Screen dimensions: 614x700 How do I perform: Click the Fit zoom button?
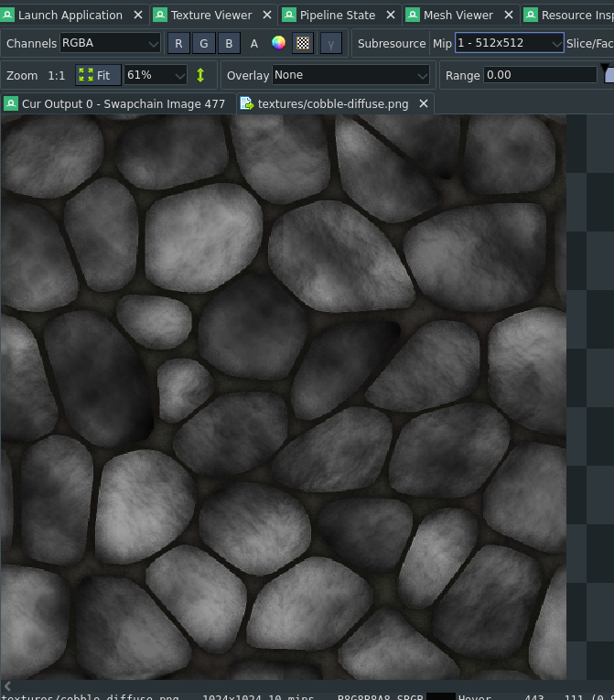(x=98, y=75)
